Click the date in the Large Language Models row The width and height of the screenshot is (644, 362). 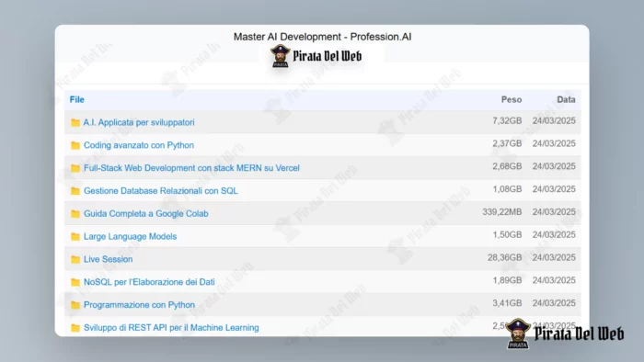coord(554,235)
